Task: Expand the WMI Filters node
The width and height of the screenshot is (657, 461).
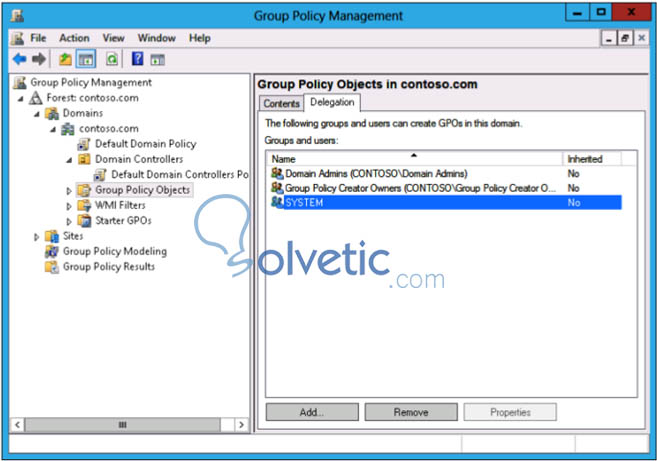Action: [69, 206]
